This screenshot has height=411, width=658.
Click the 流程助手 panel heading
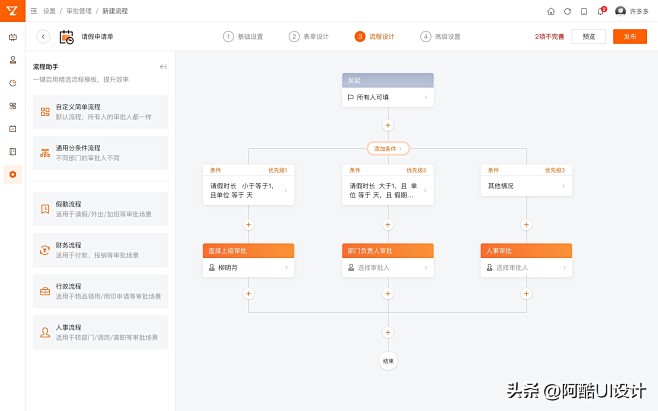pyautogui.click(x=45, y=67)
